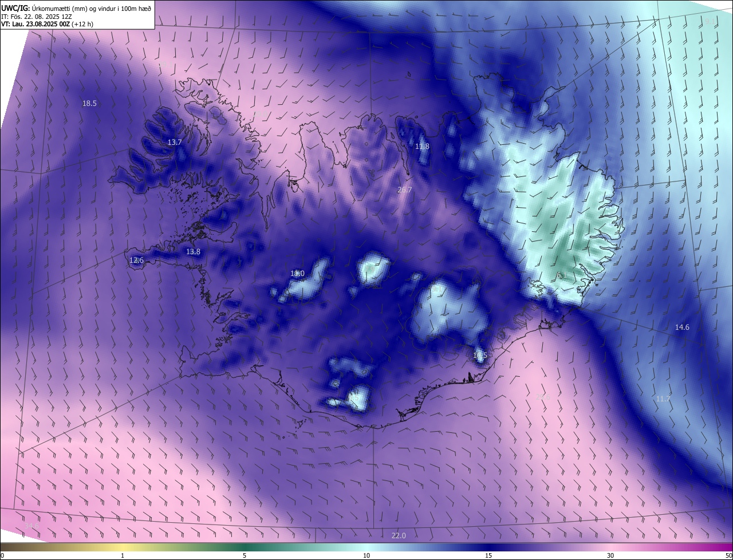The height and width of the screenshot is (560, 733).
Task: Select the initial time line 'IT: Fös. 22. 08. 2025 12Z'
Action: click(x=37, y=16)
